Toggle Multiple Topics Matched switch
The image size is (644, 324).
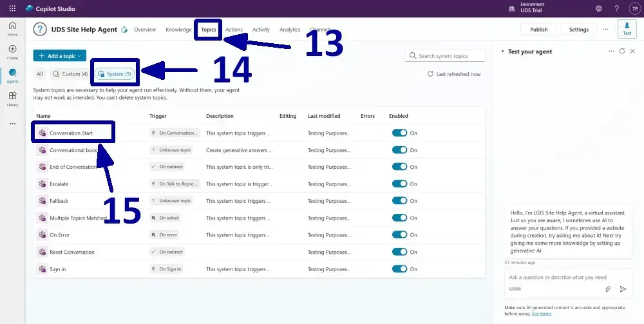click(399, 218)
